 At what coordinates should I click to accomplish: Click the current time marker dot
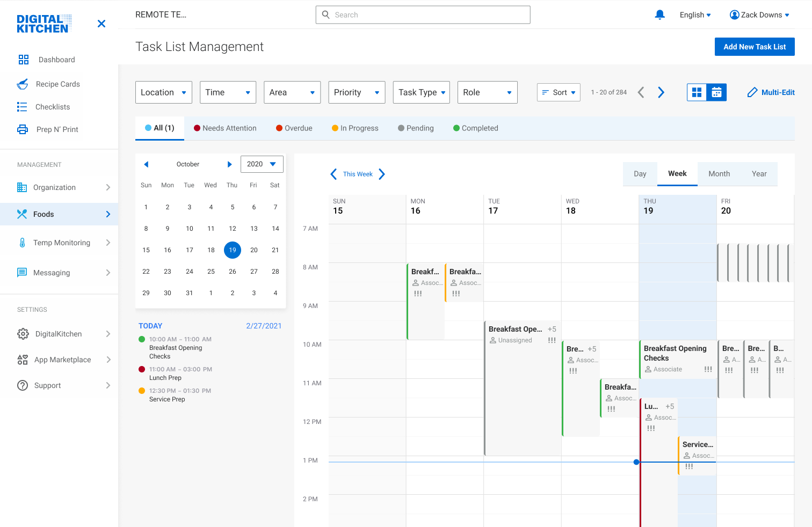636,462
